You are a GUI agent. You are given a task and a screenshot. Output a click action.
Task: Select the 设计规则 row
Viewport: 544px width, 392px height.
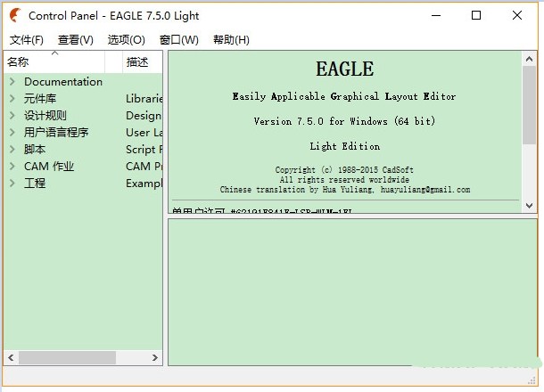83,115
